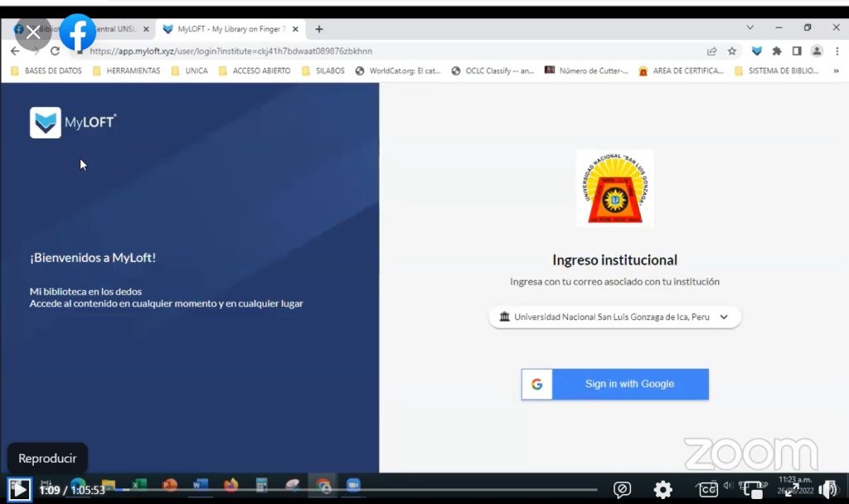849x504 pixels.
Task: Open WorldCat.org bookmark
Action: click(398, 71)
